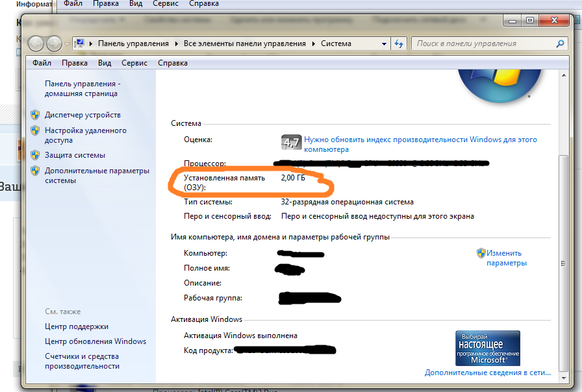Open Сервис menu in System window

(134, 63)
